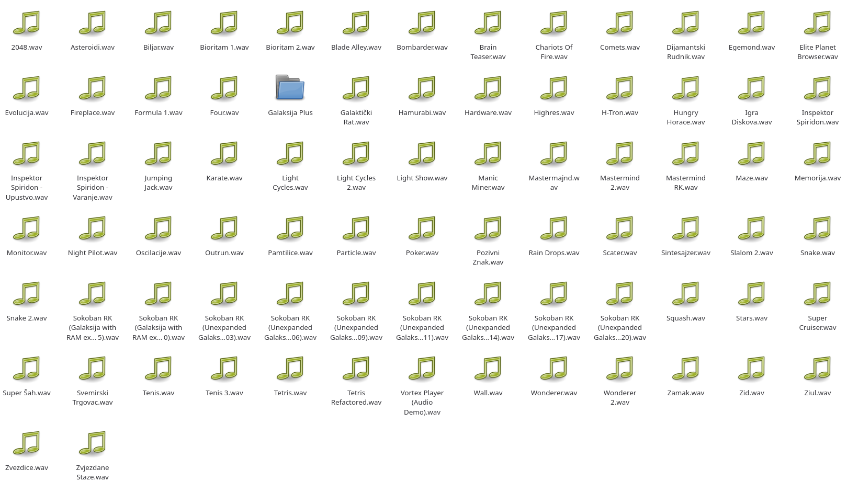
Task: Select the Tetris.wav file icon
Action: coord(290,370)
